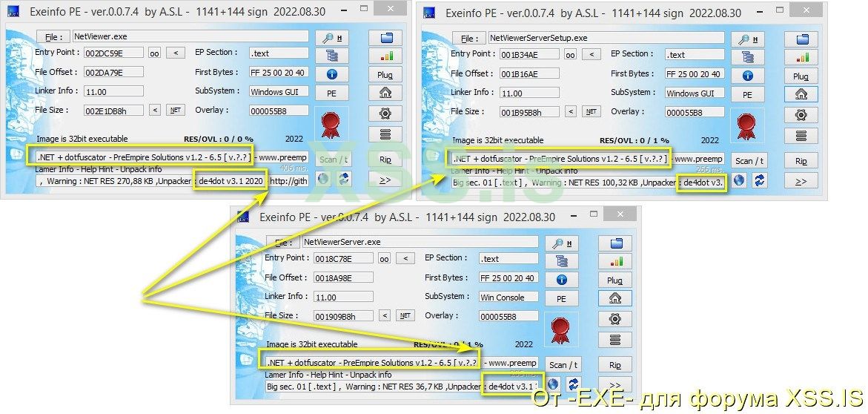Click Entry Point field showing 001B34AE
Viewport: 868px width, 414px height.
point(529,55)
